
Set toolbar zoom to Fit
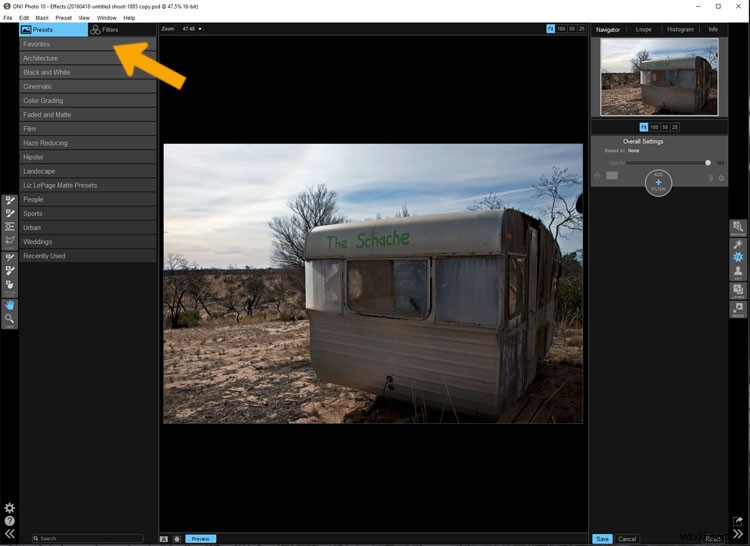pos(551,29)
